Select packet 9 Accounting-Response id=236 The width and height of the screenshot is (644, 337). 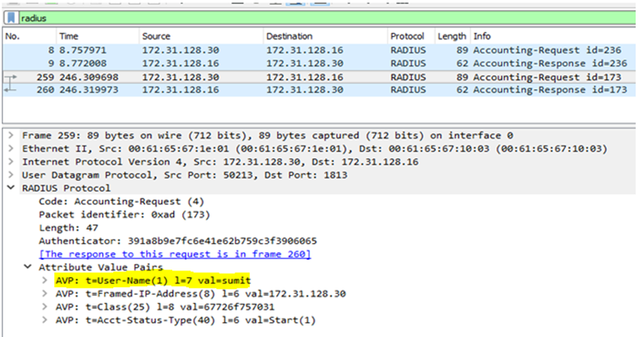click(x=316, y=62)
